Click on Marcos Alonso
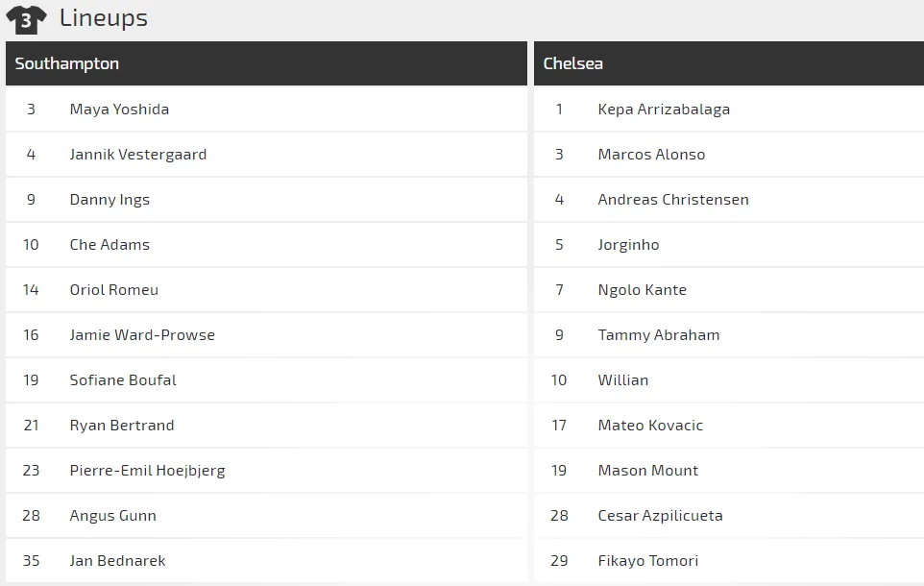The width and height of the screenshot is (924, 586). click(x=651, y=155)
